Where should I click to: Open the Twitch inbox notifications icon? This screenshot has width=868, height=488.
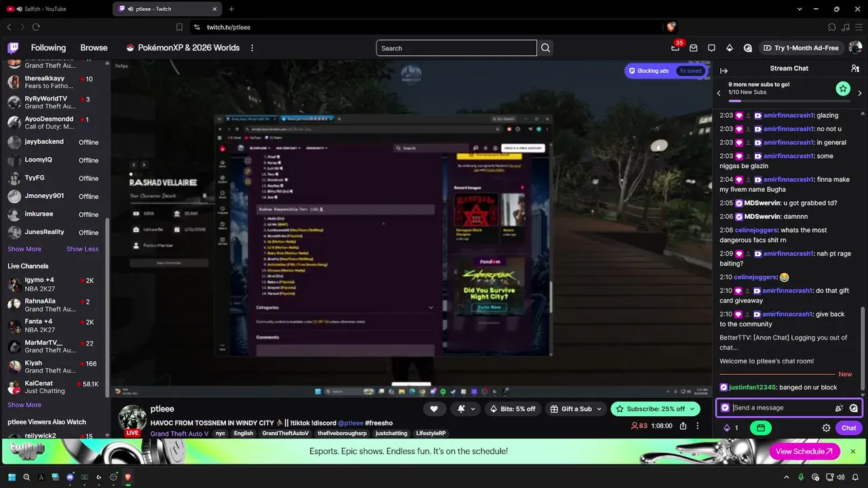click(x=693, y=48)
